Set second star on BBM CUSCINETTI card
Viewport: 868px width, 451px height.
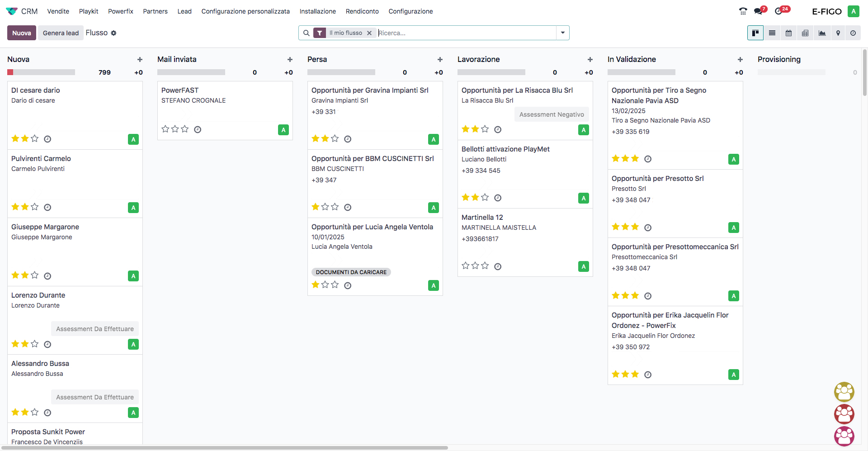[x=325, y=207]
